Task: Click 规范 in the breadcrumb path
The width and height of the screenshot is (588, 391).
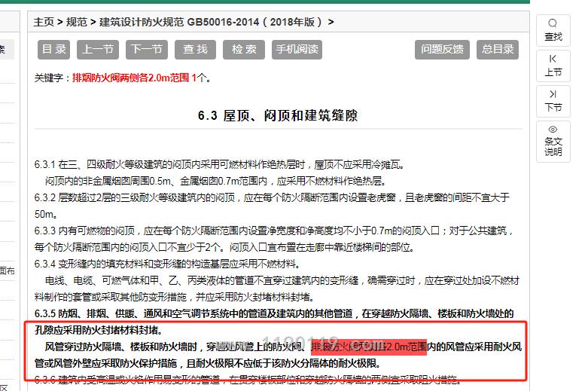Action: point(77,23)
